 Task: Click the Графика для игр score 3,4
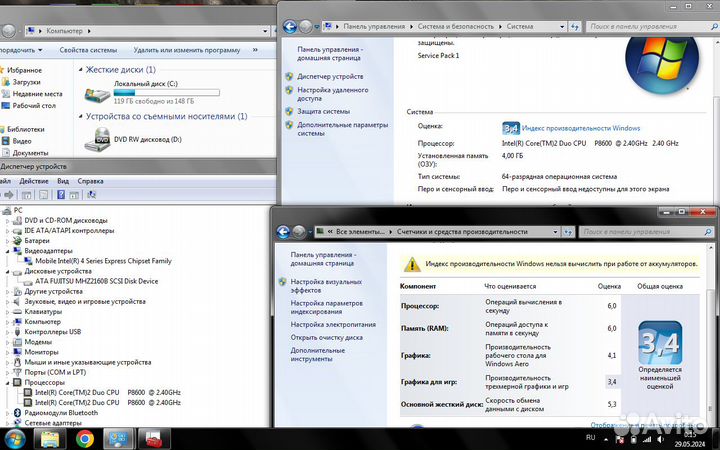612,382
